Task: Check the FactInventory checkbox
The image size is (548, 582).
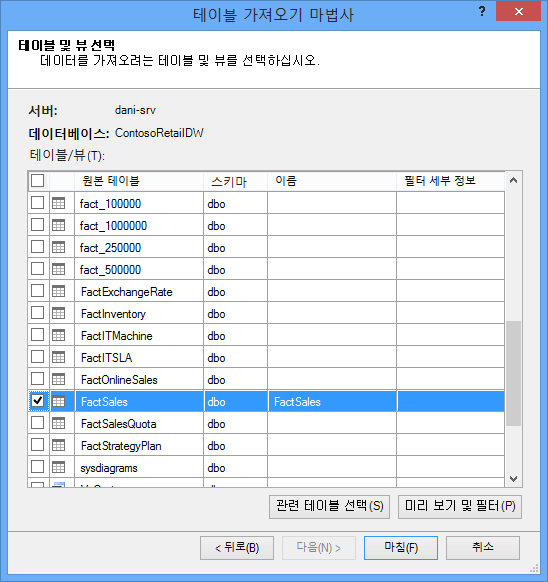Action: [x=37, y=313]
